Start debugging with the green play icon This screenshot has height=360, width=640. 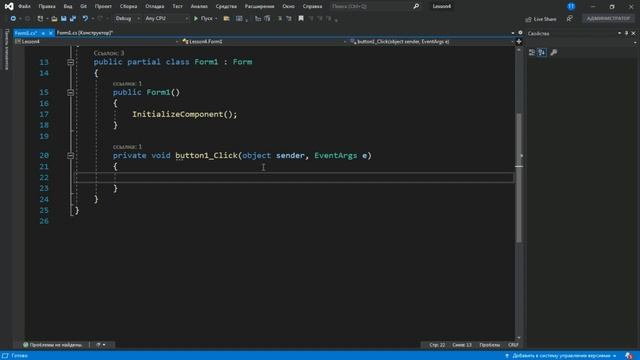196,18
